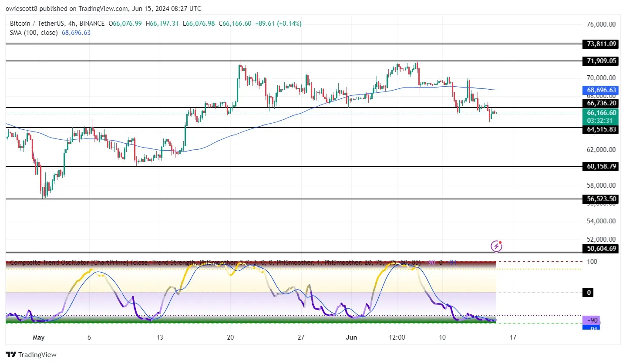Viewport: 626px width, 364px height.
Task: Click the purple lightning bolt alert icon
Action: point(497,246)
